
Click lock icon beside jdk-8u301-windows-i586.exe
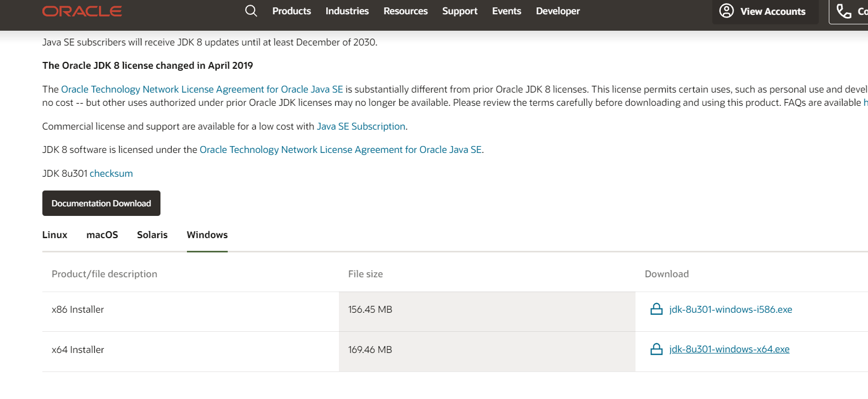pos(656,309)
